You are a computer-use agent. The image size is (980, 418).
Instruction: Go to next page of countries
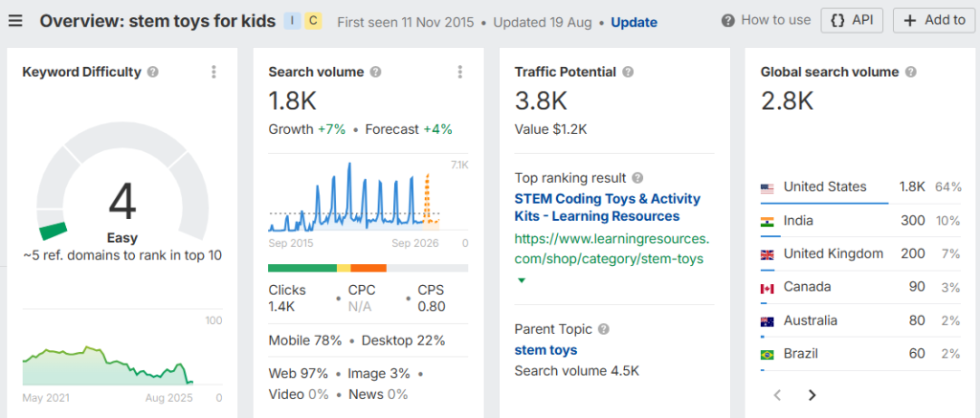pos(812,395)
